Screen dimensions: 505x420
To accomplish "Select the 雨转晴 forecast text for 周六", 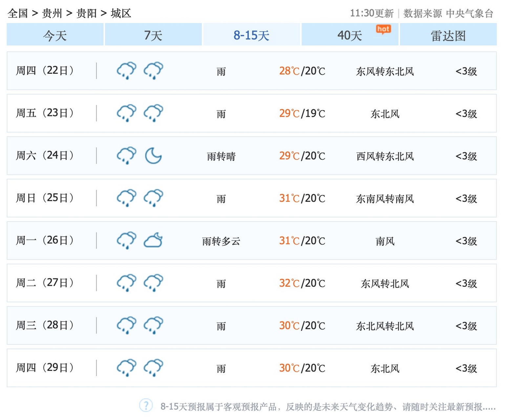I will (x=221, y=157).
